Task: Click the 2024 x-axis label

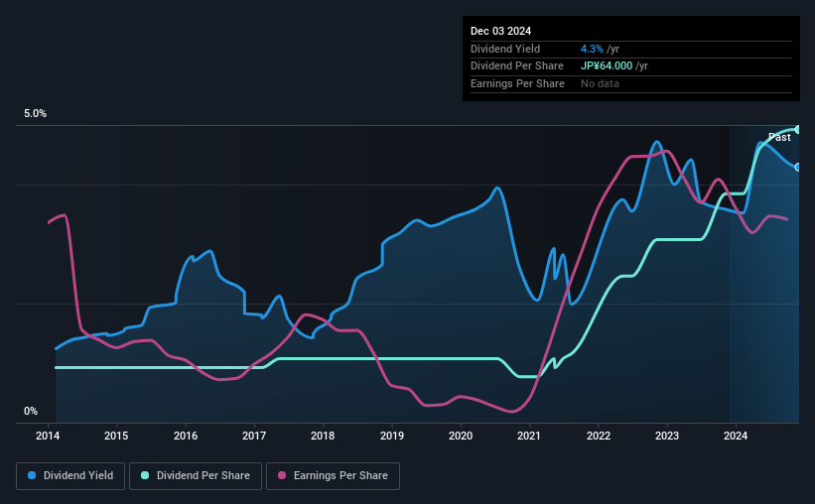Action: [736, 436]
